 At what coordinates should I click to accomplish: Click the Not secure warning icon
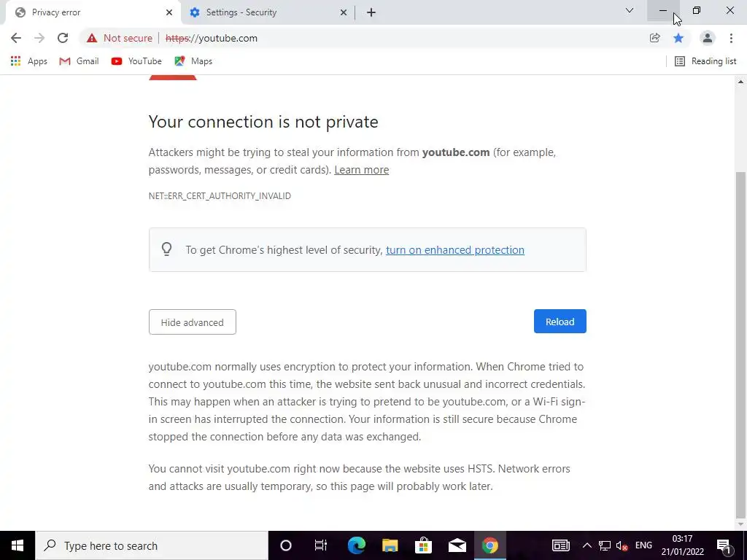(x=92, y=38)
